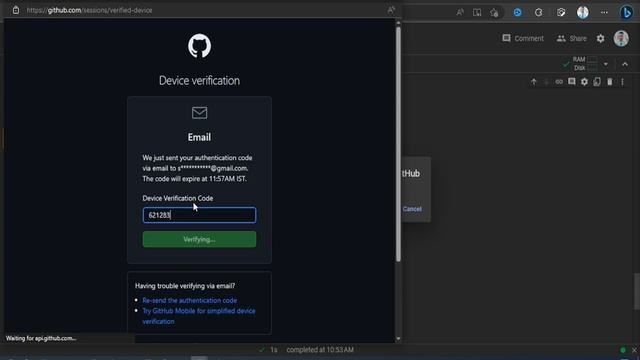
Task: Click the immersive reader icon in the Edge toolbar
Action: (477, 12)
